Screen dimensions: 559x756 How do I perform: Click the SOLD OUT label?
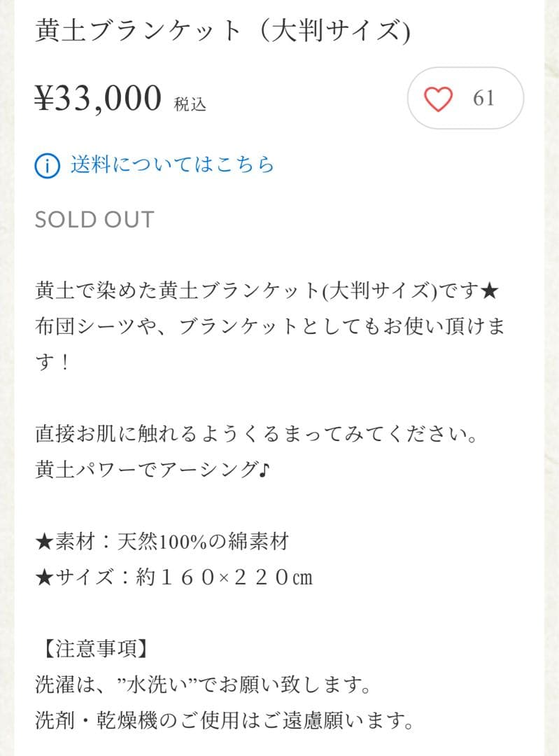click(x=94, y=219)
